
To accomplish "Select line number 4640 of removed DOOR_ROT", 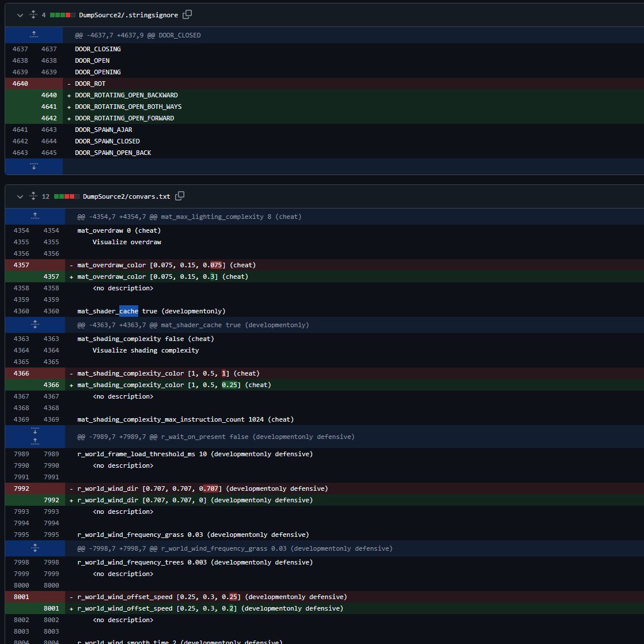I will (20, 84).
